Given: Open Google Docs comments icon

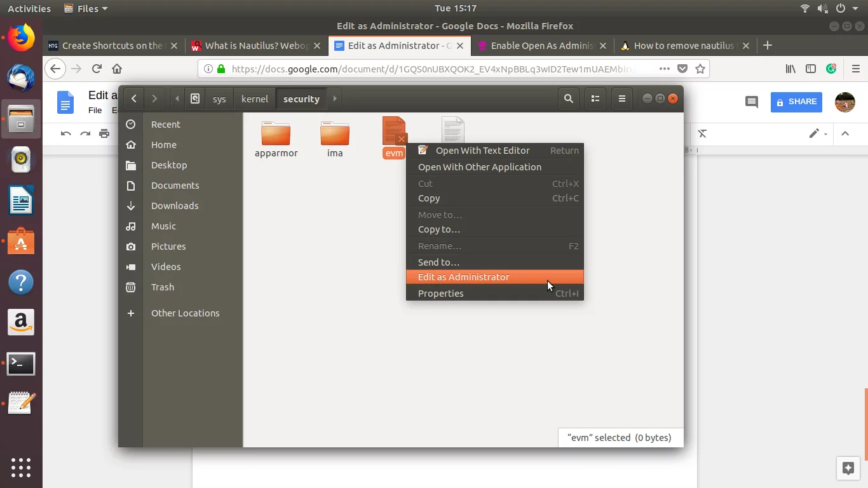Looking at the screenshot, I should (x=751, y=102).
